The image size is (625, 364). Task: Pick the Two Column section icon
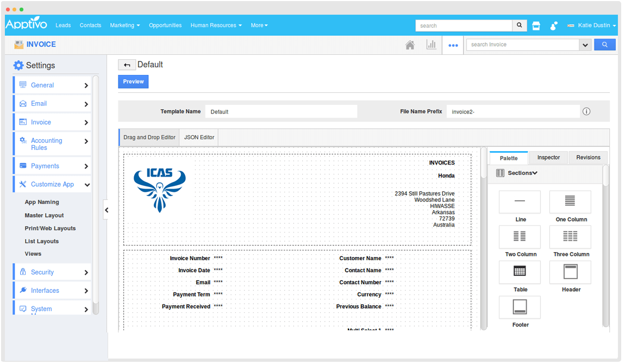click(x=520, y=237)
